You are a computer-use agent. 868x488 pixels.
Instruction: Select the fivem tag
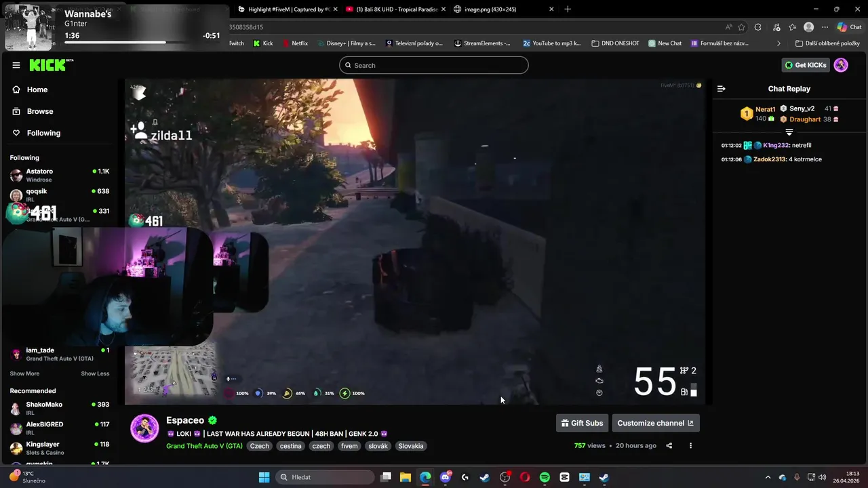349,446
